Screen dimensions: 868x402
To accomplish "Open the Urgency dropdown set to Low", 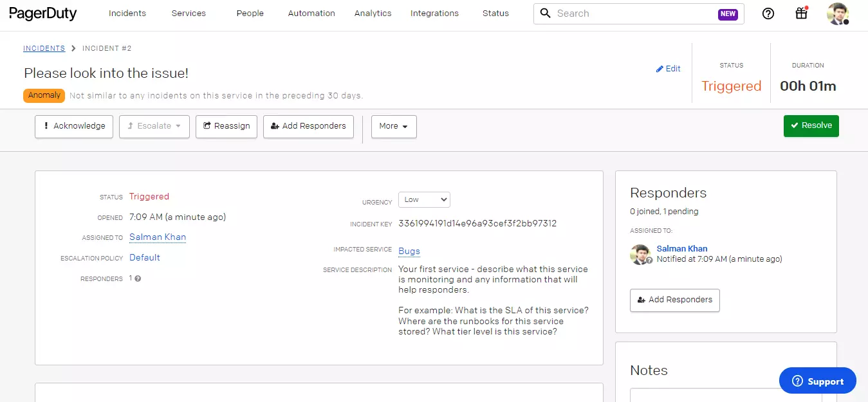I will click(424, 199).
